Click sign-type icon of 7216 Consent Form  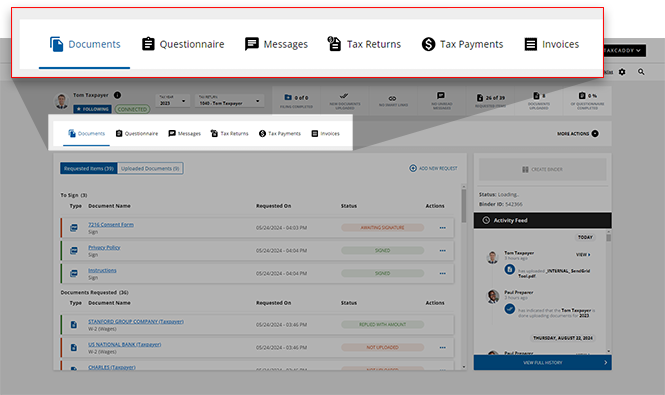click(x=74, y=228)
